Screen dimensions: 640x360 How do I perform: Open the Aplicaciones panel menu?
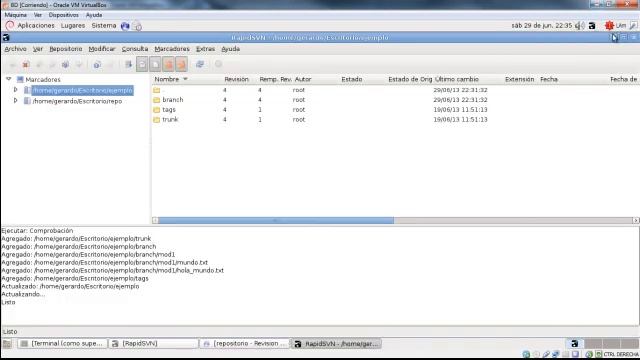(x=36, y=26)
